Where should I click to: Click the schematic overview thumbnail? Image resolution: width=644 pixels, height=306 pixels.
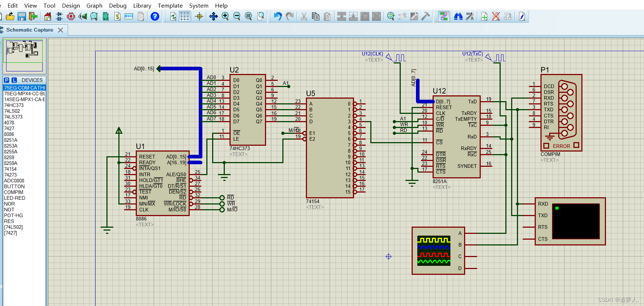(24, 56)
